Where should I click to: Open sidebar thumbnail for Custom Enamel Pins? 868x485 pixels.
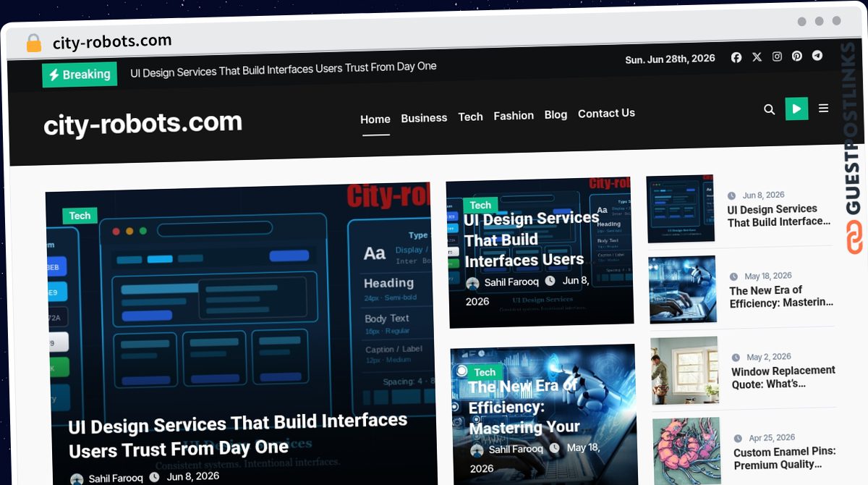(x=687, y=452)
